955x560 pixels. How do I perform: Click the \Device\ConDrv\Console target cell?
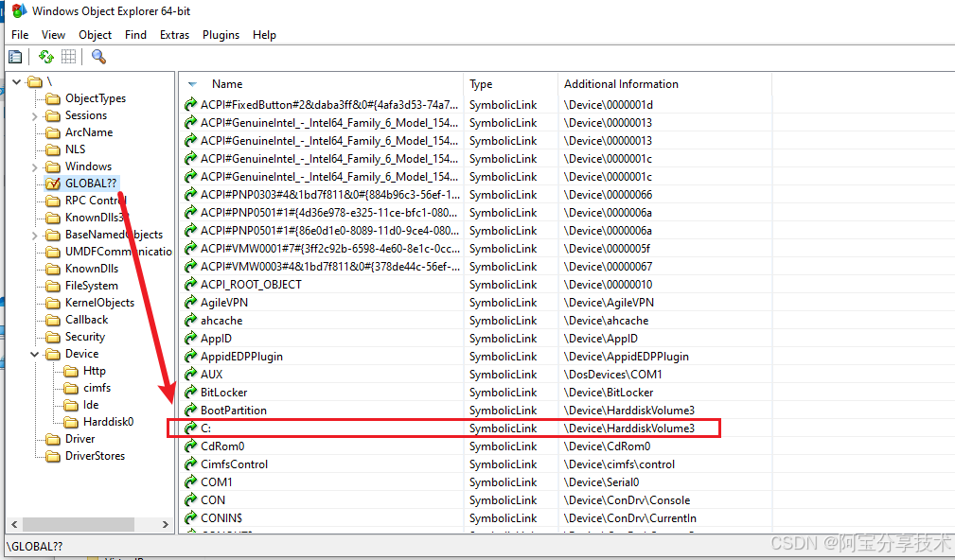coord(627,499)
